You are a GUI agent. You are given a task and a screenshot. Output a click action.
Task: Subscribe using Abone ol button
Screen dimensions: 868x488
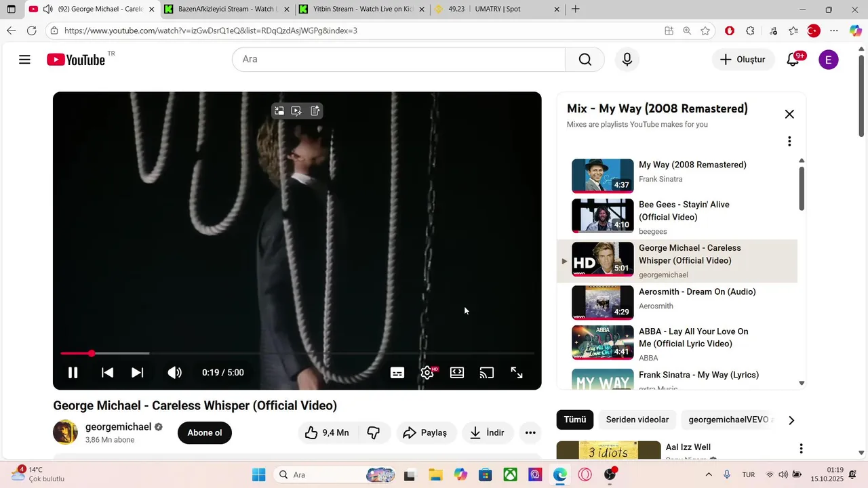click(x=205, y=432)
